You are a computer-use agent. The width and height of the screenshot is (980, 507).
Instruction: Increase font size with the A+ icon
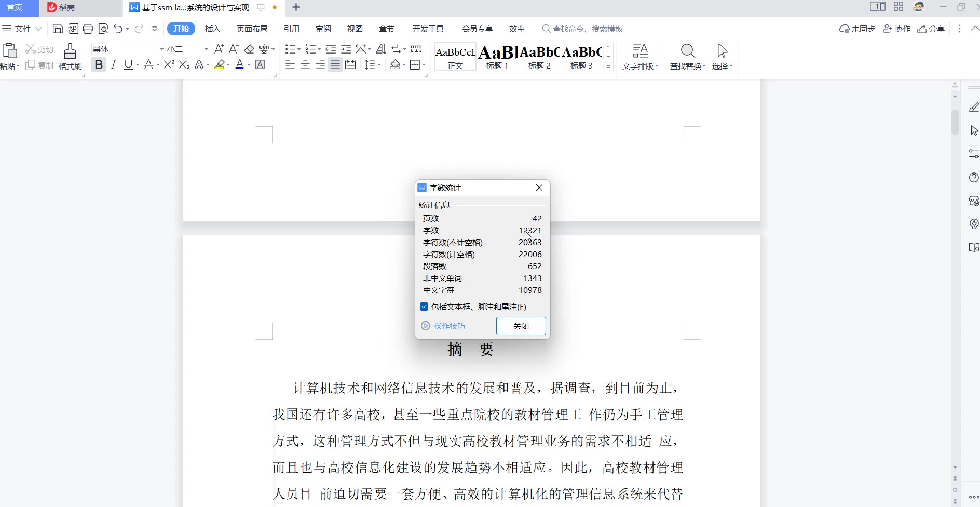click(x=219, y=49)
